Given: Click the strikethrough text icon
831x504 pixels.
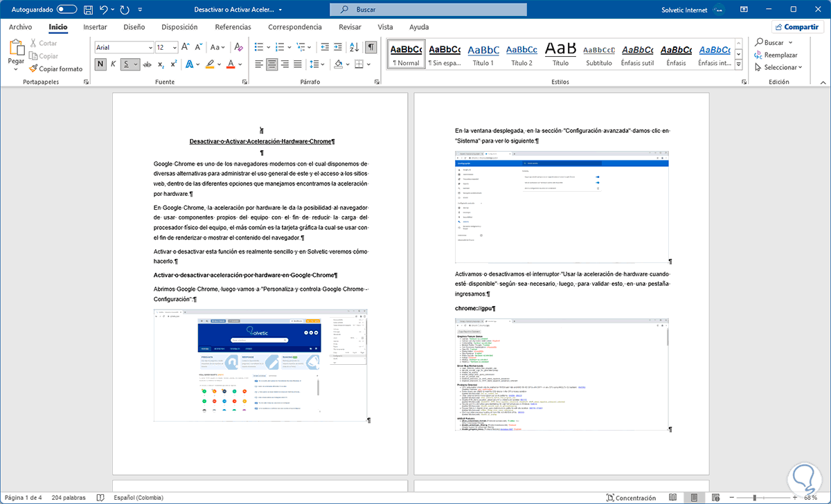Looking at the screenshot, I should (146, 64).
